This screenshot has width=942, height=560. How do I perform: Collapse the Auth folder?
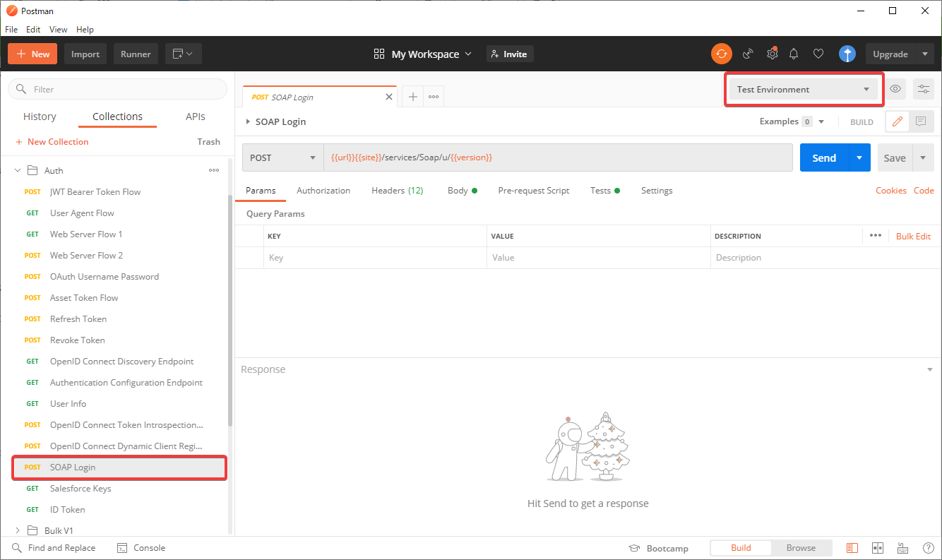[x=18, y=170]
